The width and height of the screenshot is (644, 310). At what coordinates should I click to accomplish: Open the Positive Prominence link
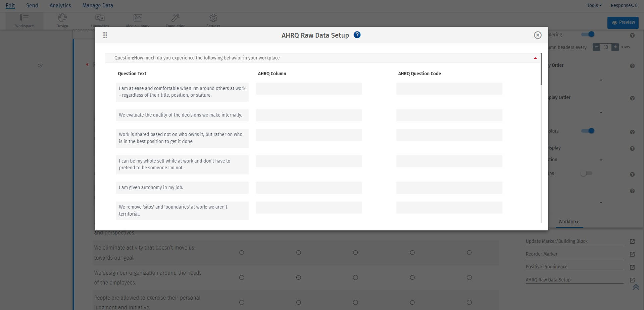[x=546, y=267]
